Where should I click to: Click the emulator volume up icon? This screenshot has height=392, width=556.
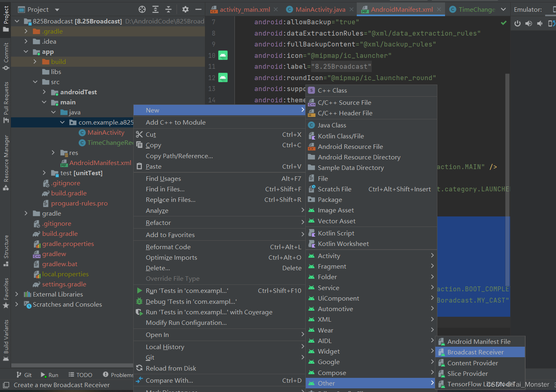pyautogui.click(x=529, y=23)
